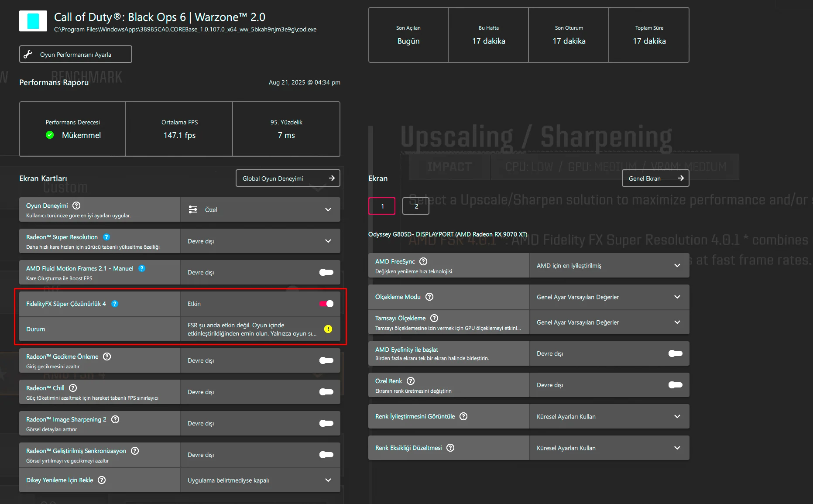
Task: Open help for Radeon Chill
Action: click(73, 388)
